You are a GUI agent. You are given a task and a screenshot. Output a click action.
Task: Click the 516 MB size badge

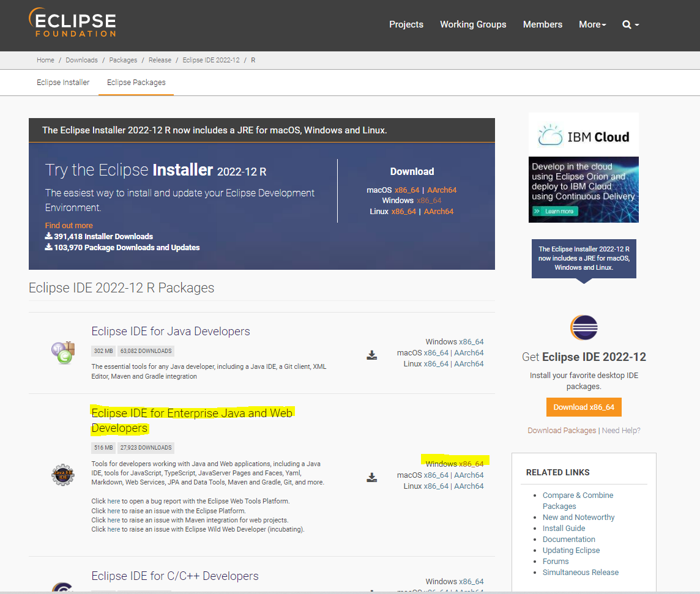point(103,448)
